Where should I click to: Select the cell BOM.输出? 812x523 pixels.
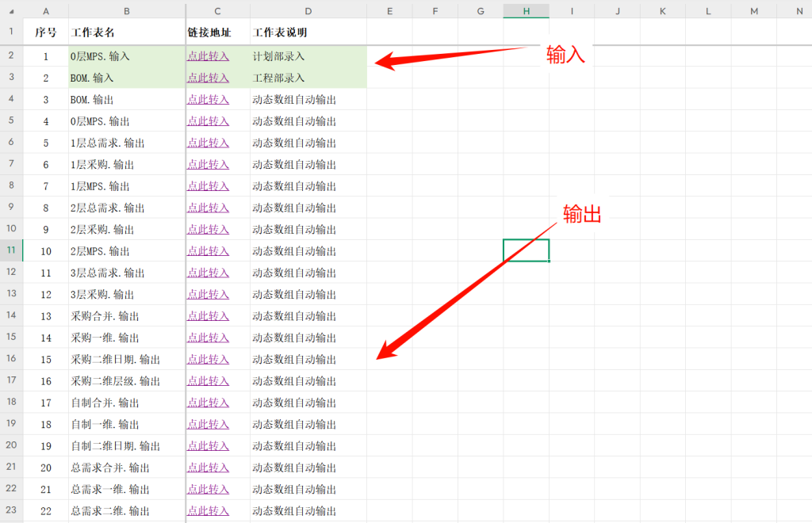(x=127, y=100)
